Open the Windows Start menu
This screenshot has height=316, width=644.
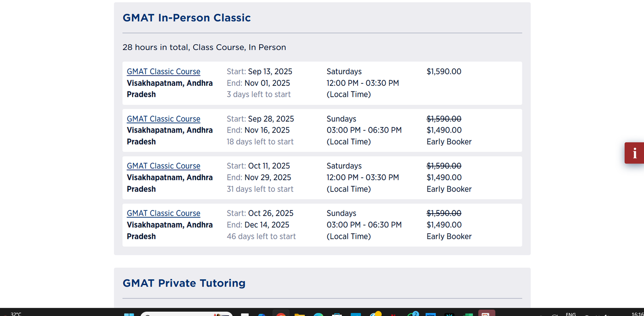point(129,314)
